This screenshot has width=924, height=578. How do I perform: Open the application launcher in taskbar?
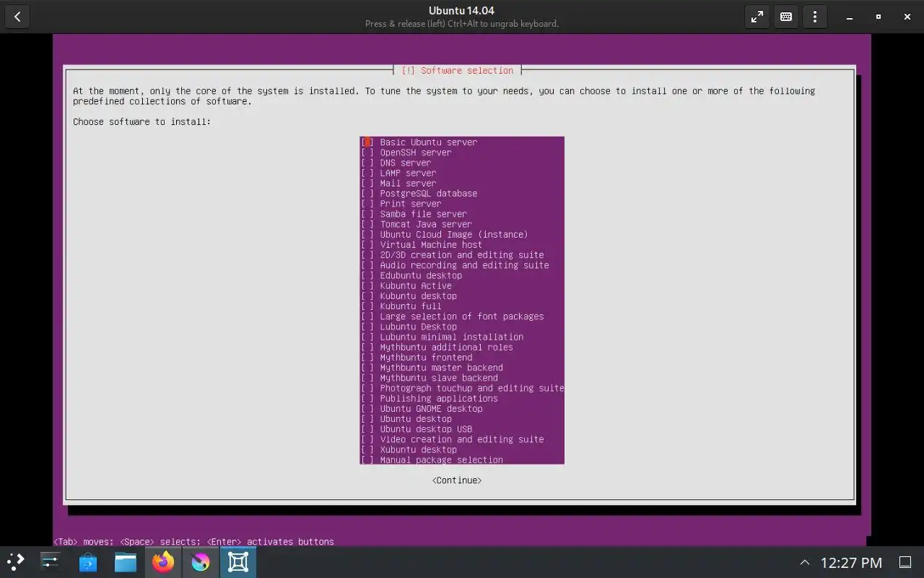point(15,561)
